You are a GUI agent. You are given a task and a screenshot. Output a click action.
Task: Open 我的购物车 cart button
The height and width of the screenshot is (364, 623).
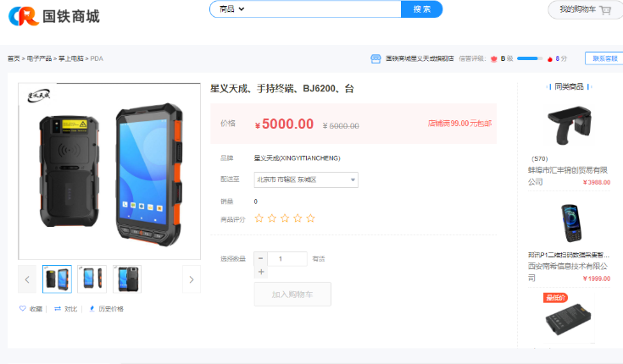(585, 9)
